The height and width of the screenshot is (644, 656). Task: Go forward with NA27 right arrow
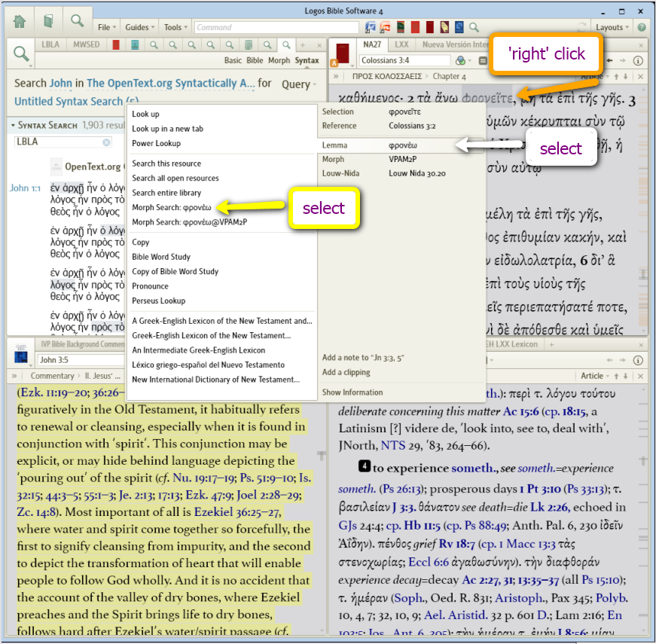pyautogui.click(x=623, y=61)
